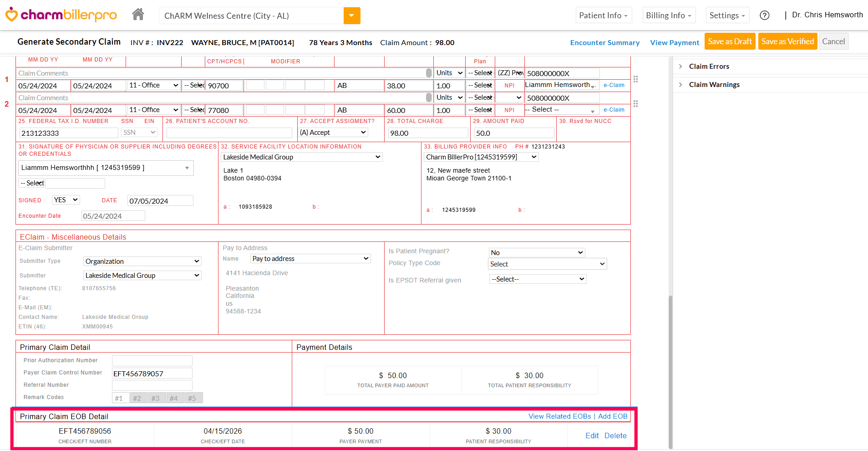868x451 pixels.
Task: Click Save as Verified button
Action: pos(787,41)
